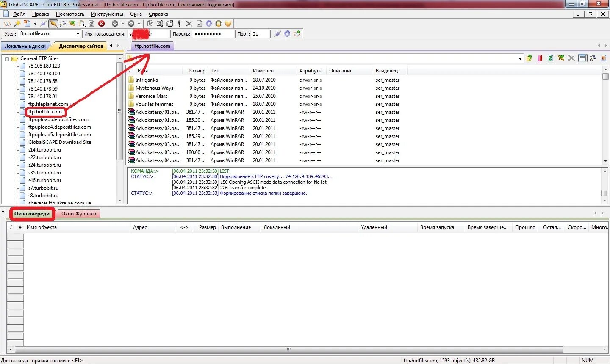This screenshot has width=610, height=364.
Task: Select the Диспетчер сайтов tab
Action: pyautogui.click(x=81, y=46)
